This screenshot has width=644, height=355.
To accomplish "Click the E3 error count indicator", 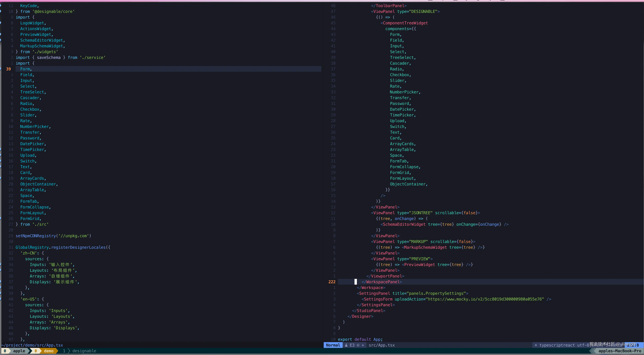I will (x=352, y=345).
